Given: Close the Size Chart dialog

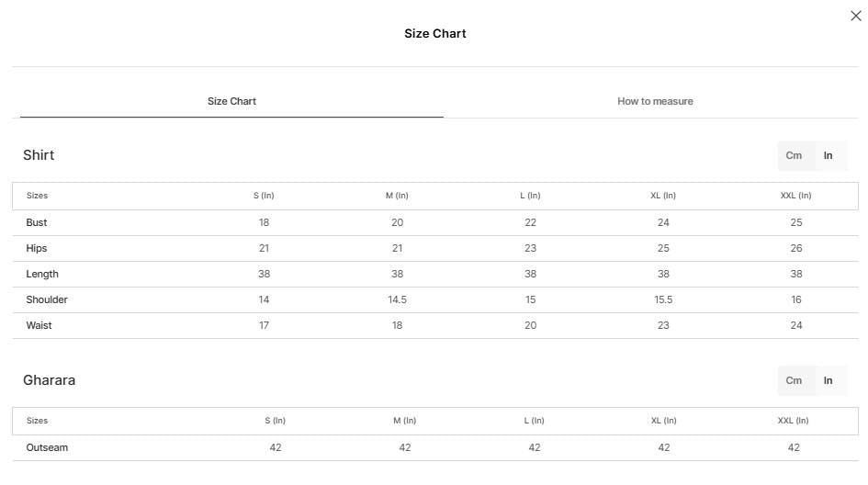Looking at the screenshot, I should (856, 16).
